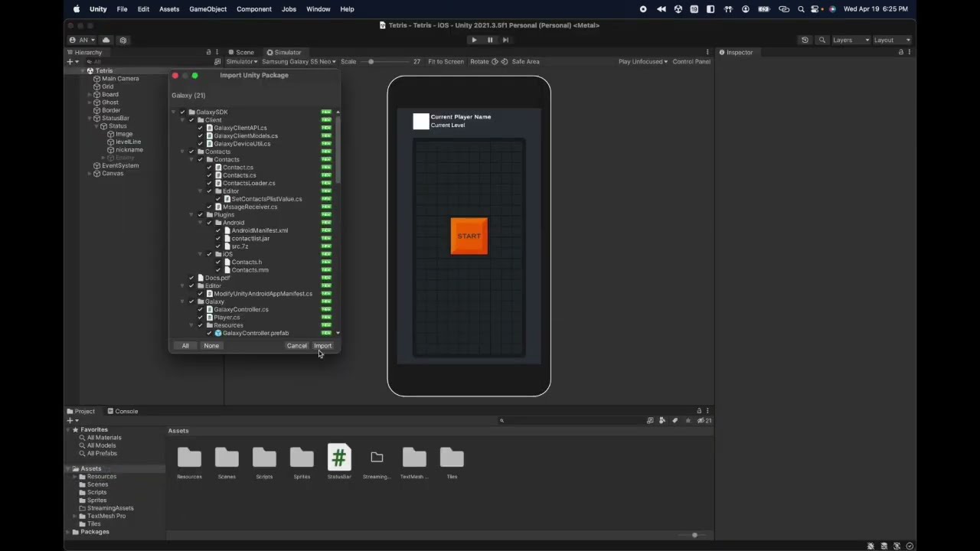Open the Layers dropdown
The width and height of the screenshot is (980, 551).
851,40
